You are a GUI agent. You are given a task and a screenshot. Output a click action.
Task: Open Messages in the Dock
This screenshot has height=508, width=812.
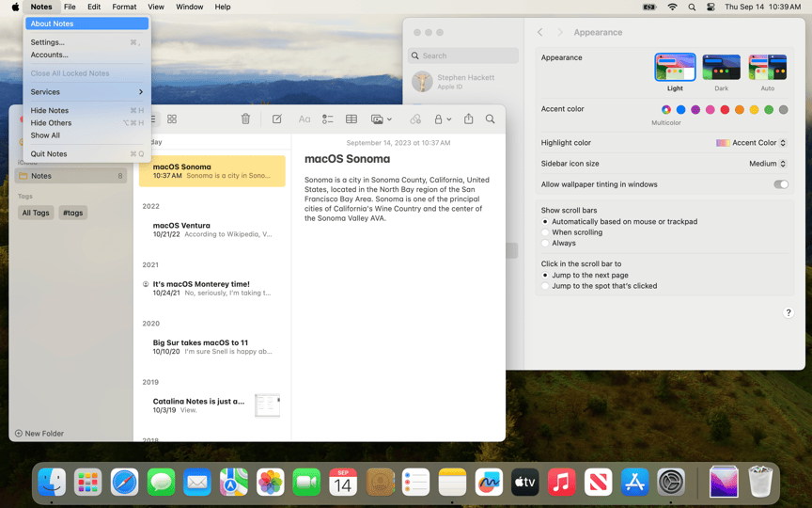161,482
